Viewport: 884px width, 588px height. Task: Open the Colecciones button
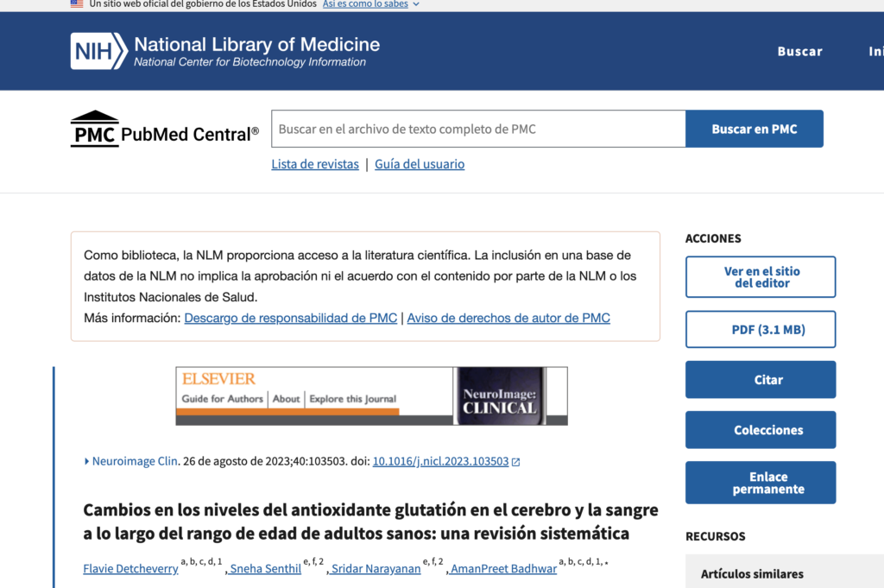[761, 430]
